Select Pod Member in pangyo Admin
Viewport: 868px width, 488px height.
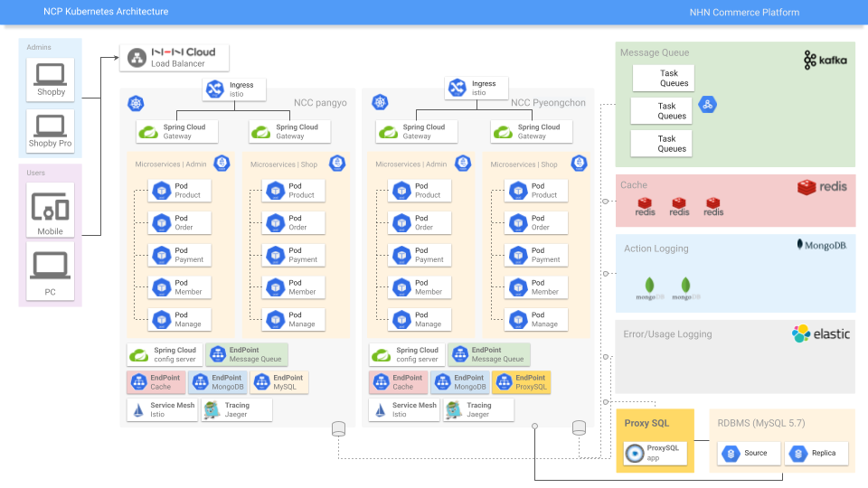179,287
